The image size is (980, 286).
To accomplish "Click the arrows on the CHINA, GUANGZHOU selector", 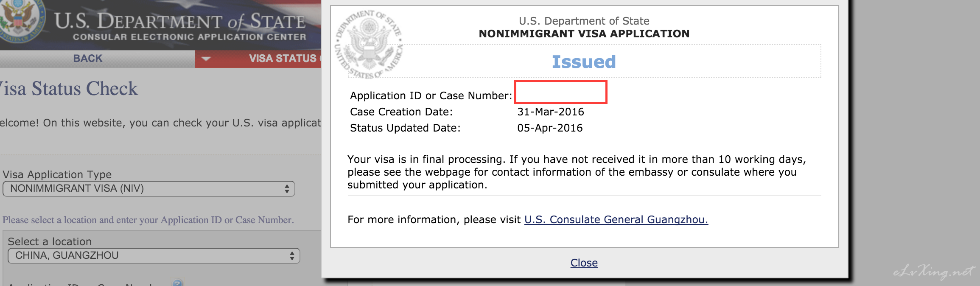I will 292,256.
